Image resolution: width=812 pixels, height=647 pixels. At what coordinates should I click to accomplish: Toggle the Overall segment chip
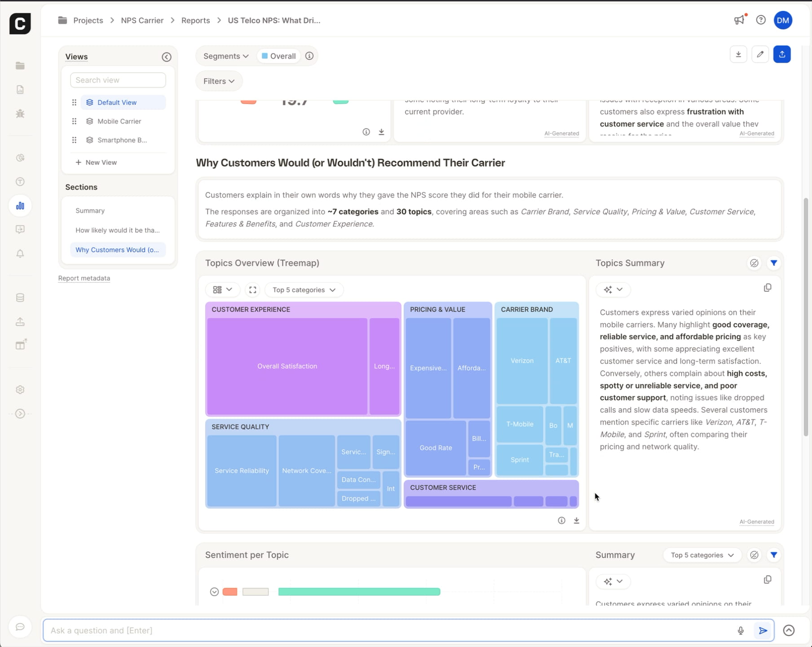click(278, 56)
